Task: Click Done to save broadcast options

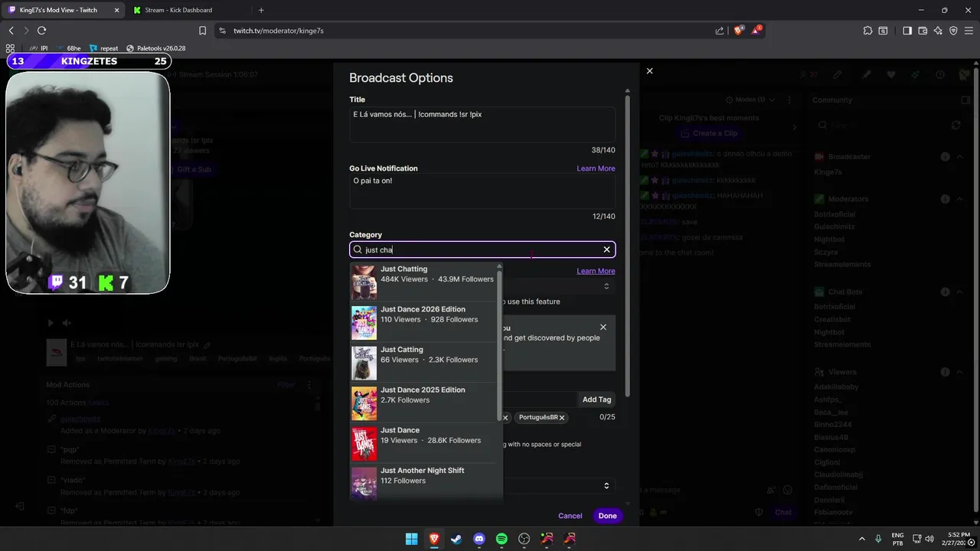Action: click(x=607, y=516)
